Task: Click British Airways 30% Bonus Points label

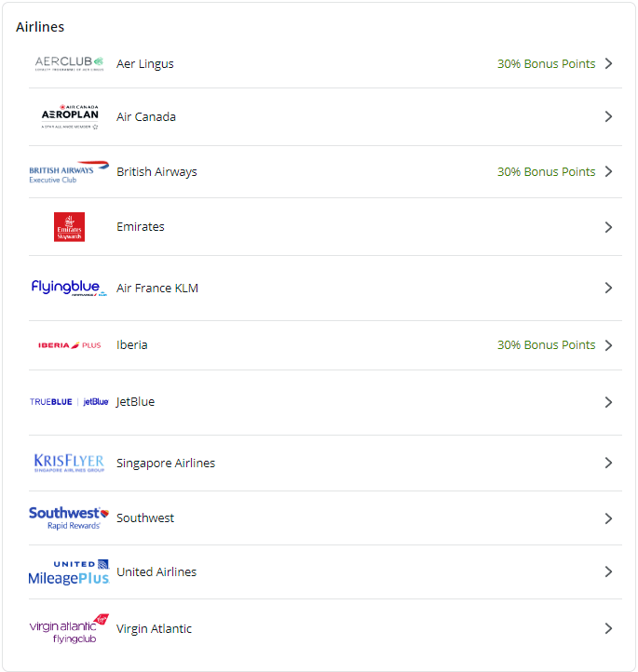Action: [x=546, y=172]
